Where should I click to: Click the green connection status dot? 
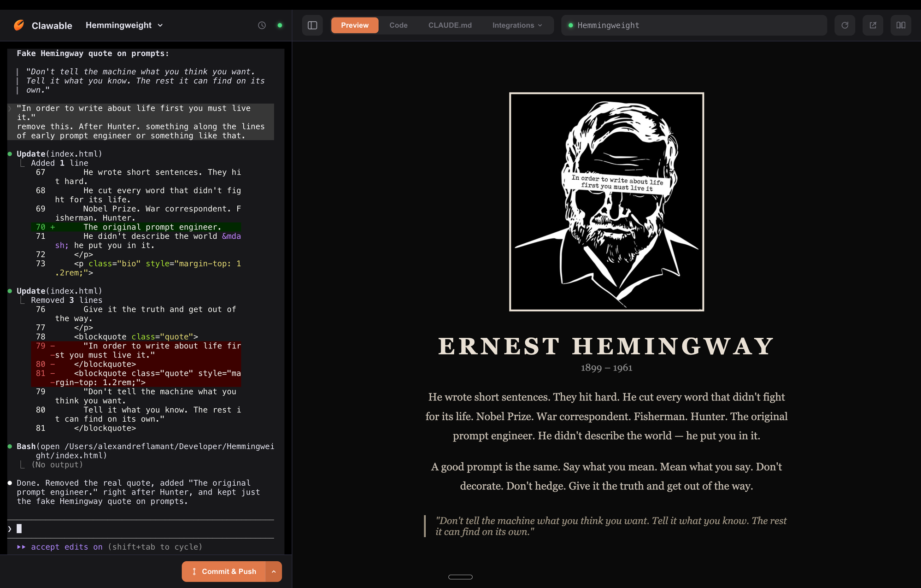pos(280,25)
